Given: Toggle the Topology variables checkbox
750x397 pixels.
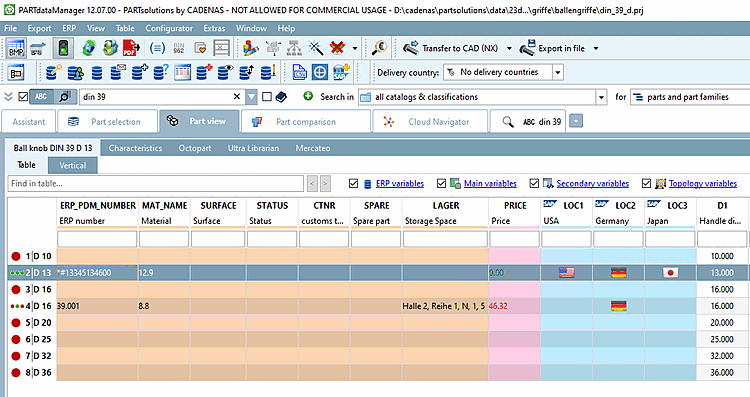Looking at the screenshot, I should [646, 183].
